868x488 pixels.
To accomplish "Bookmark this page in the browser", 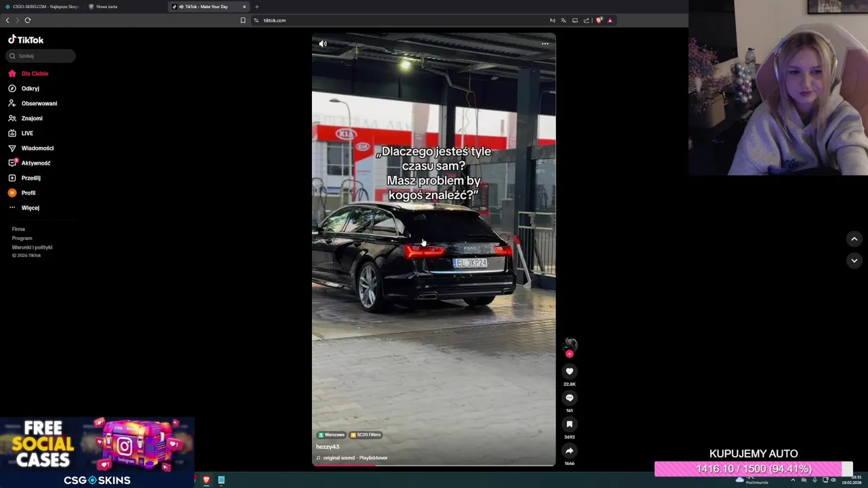I will coord(243,20).
